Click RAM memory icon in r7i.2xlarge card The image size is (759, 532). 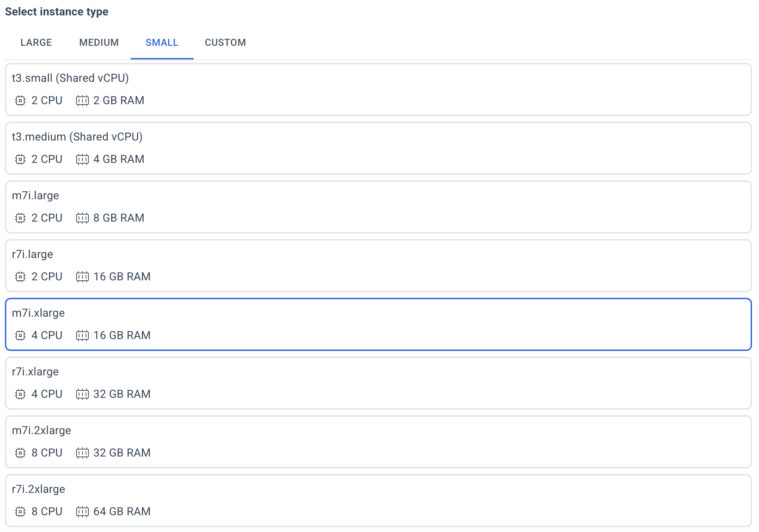(82, 512)
